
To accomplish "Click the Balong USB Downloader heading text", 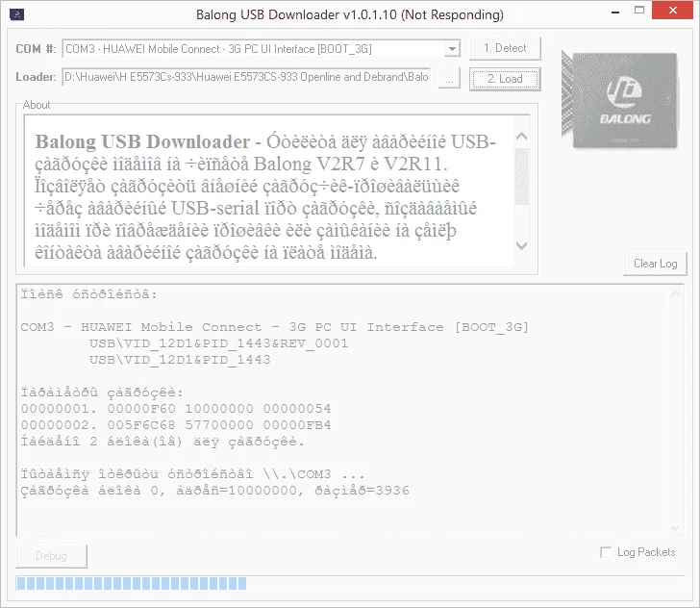I will [142, 141].
